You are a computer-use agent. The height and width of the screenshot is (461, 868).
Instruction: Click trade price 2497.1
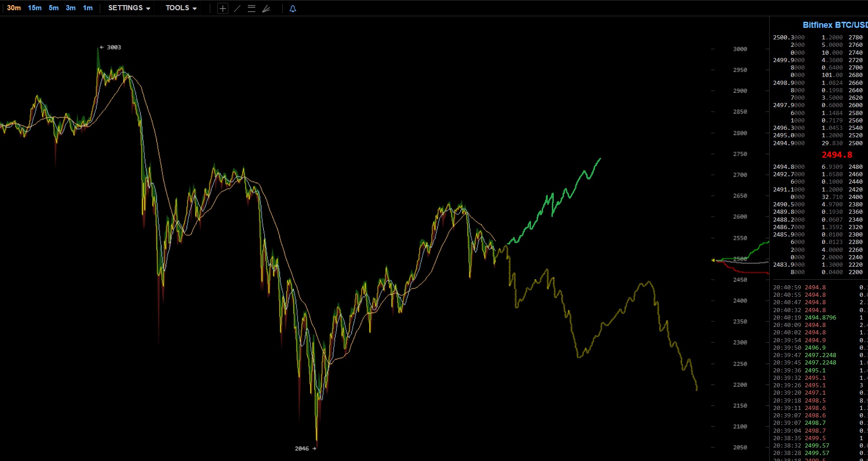815,393
